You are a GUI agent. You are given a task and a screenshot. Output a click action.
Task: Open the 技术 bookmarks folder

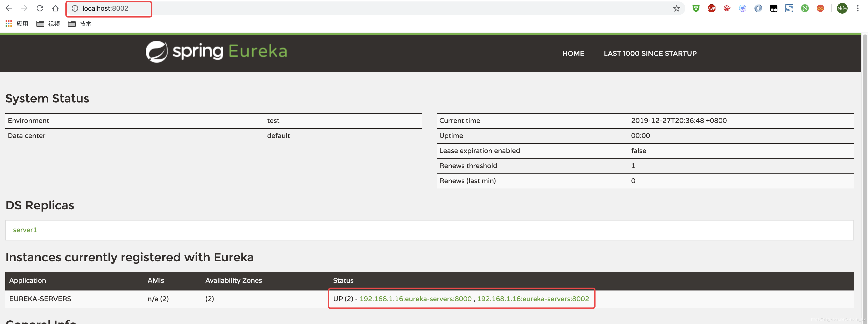click(79, 24)
